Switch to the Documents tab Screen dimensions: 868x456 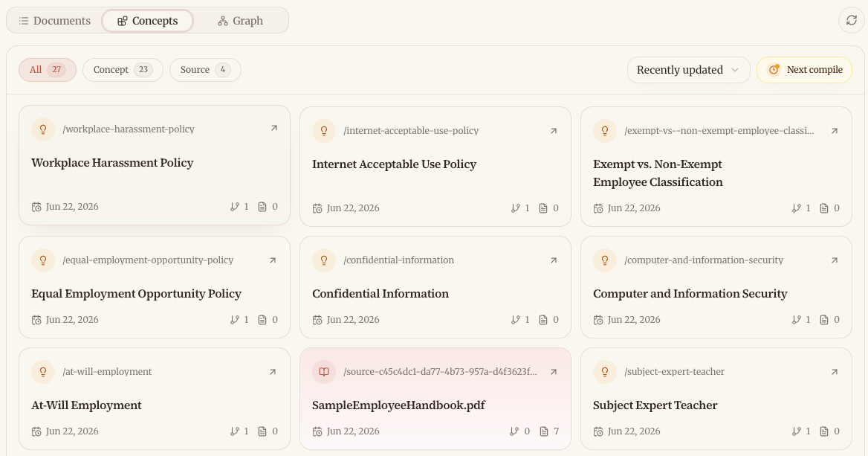54,21
